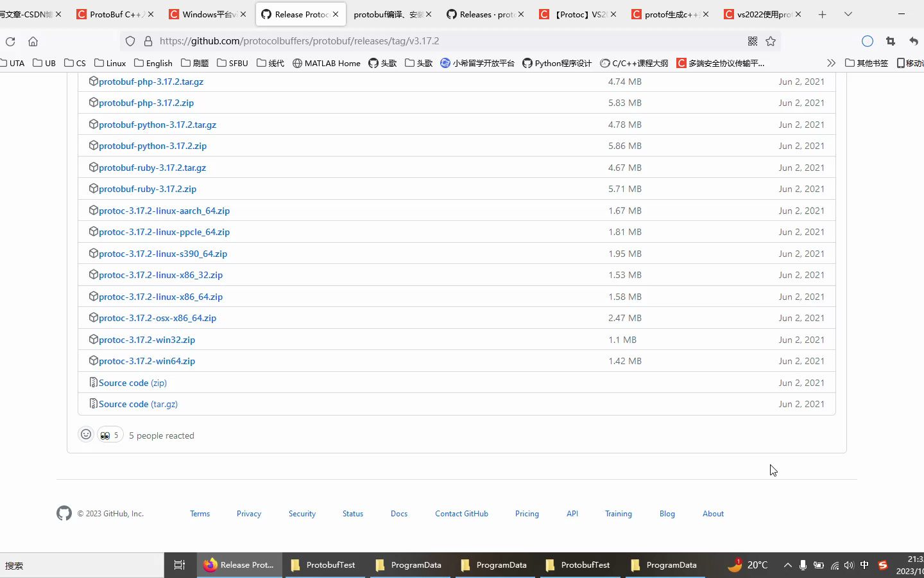Download protobuf-python-3.17.2.zip

[153, 146]
